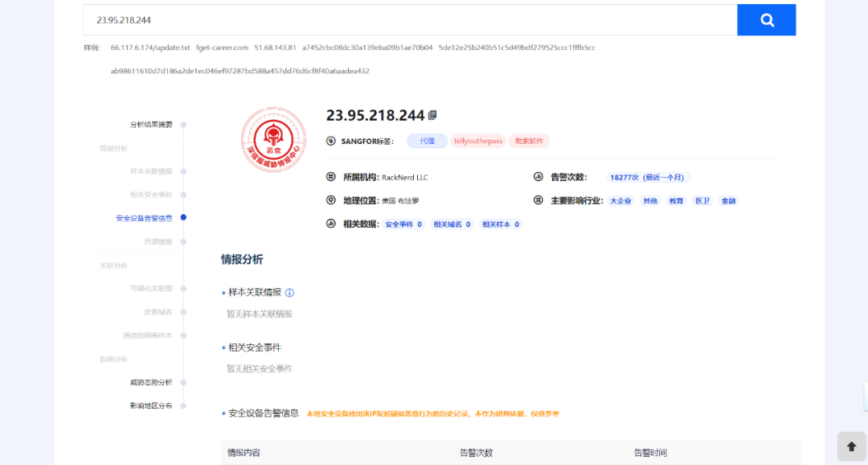Click the 告警次数 chart icon
The width and height of the screenshot is (868, 465).
(538, 177)
